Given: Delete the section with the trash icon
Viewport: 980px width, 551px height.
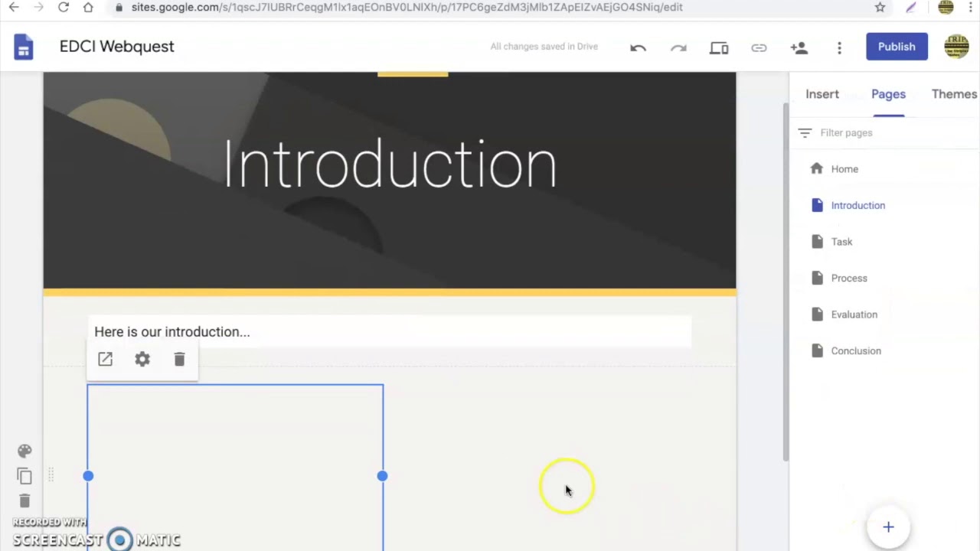Looking at the screenshot, I should tap(24, 500).
